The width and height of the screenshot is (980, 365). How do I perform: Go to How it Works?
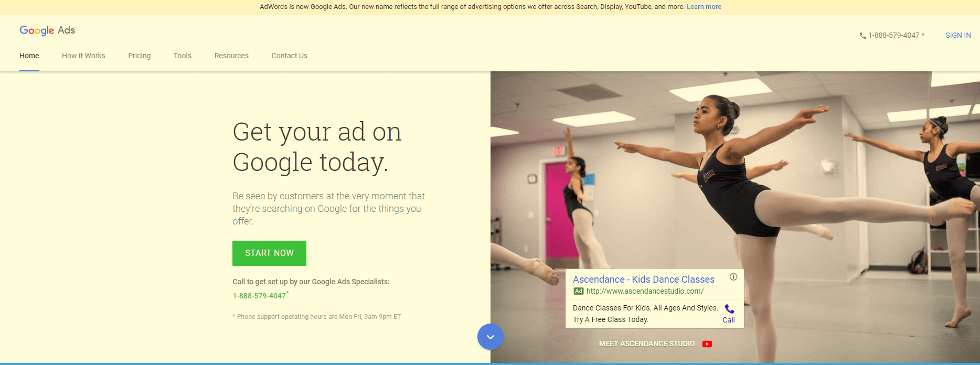(83, 56)
